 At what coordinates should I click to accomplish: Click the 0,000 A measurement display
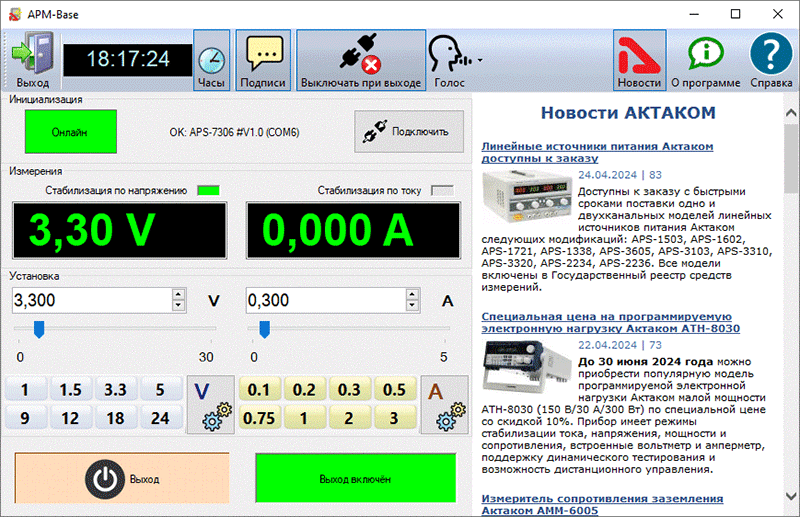354,230
